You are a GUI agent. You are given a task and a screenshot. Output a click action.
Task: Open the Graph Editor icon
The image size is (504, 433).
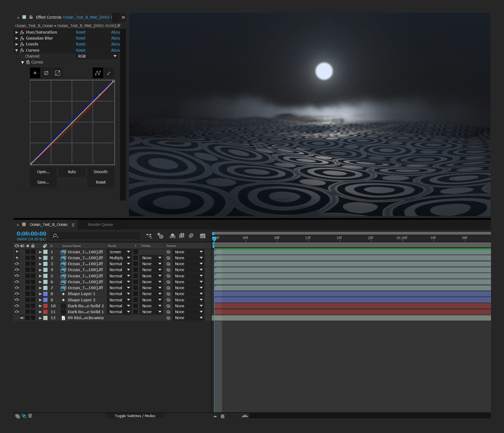click(203, 235)
